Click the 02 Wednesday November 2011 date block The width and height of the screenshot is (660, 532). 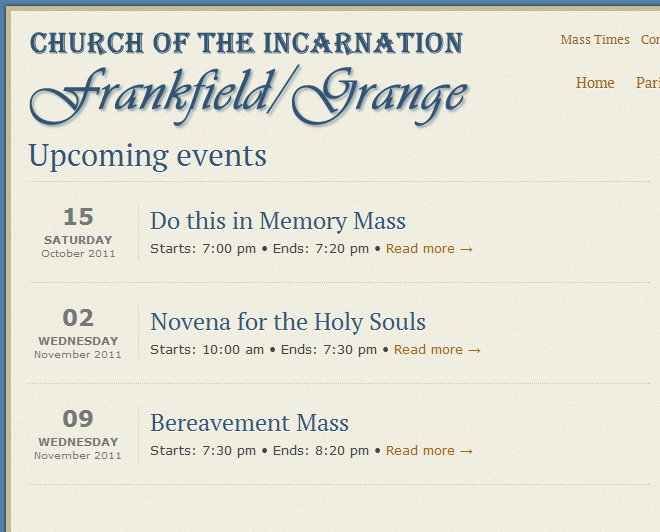tap(78, 333)
